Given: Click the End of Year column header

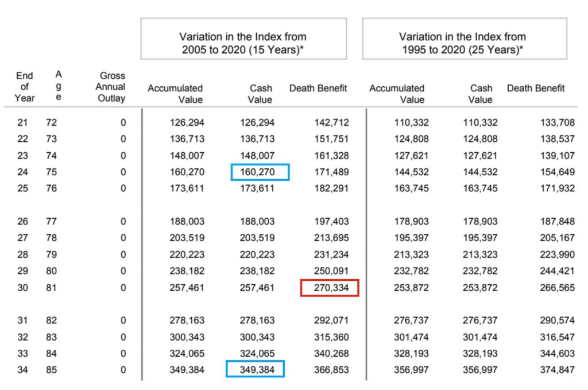Looking at the screenshot, I should pyautogui.click(x=25, y=87).
